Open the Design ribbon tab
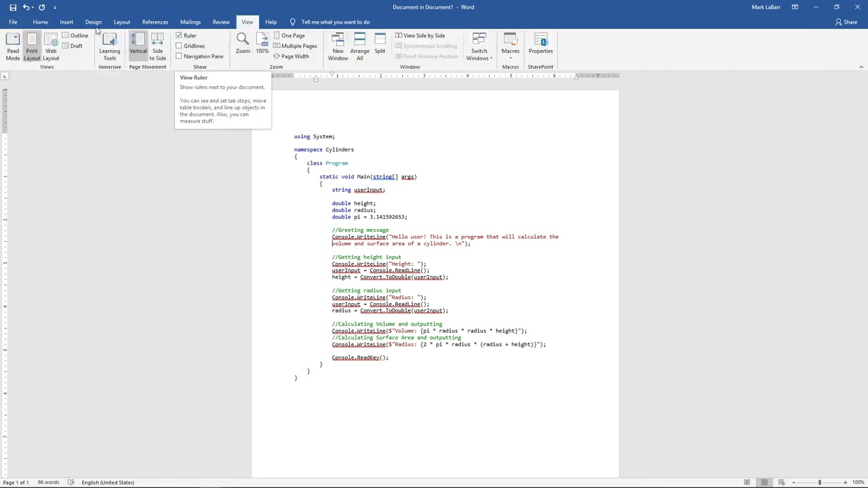The width and height of the screenshot is (868, 488). click(94, 22)
